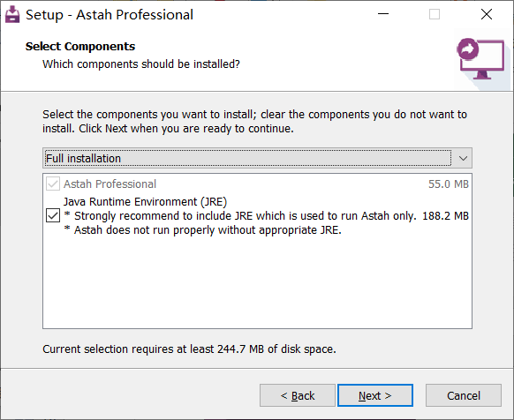Viewport: 514px width, 420px height.
Task: Click the Astah setup installer icon in title bar
Action: pos(12,14)
